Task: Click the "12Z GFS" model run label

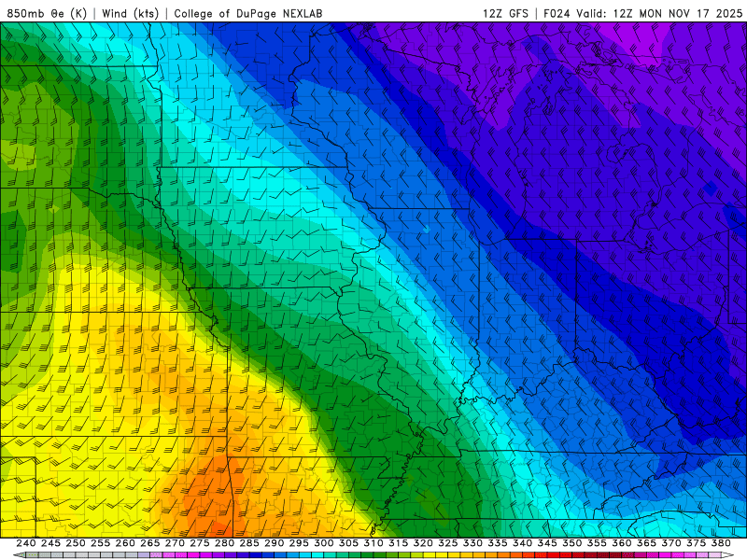Action: [505, 13]
